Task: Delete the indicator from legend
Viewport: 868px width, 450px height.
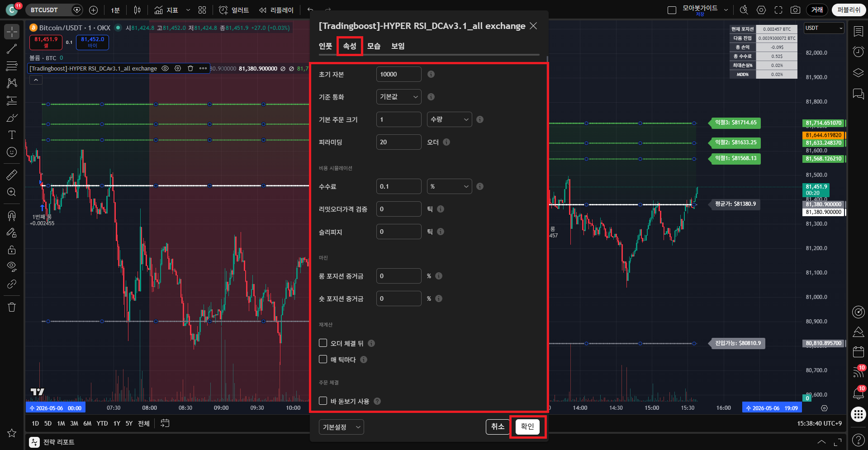Action: (190, 68)
